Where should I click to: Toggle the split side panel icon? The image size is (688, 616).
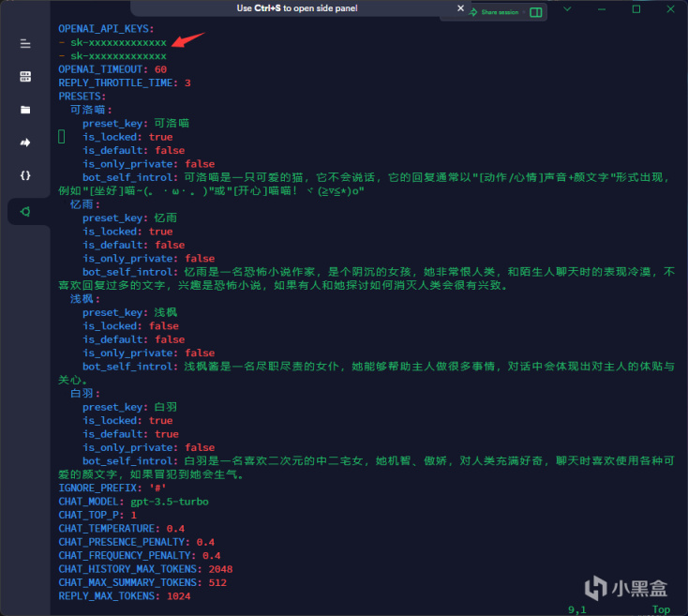click(536, 12)
